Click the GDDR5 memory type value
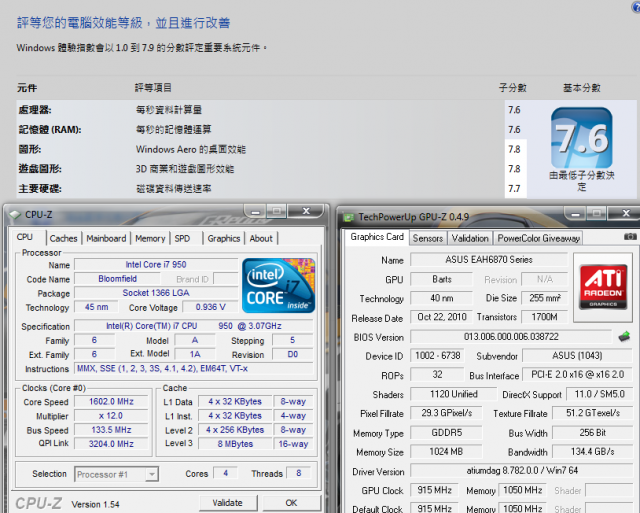 click(x=447, y=433)
